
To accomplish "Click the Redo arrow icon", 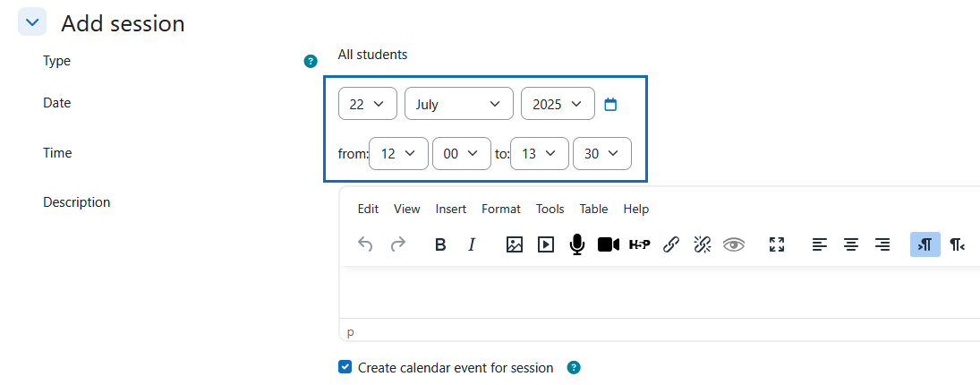I will point(397,244).
